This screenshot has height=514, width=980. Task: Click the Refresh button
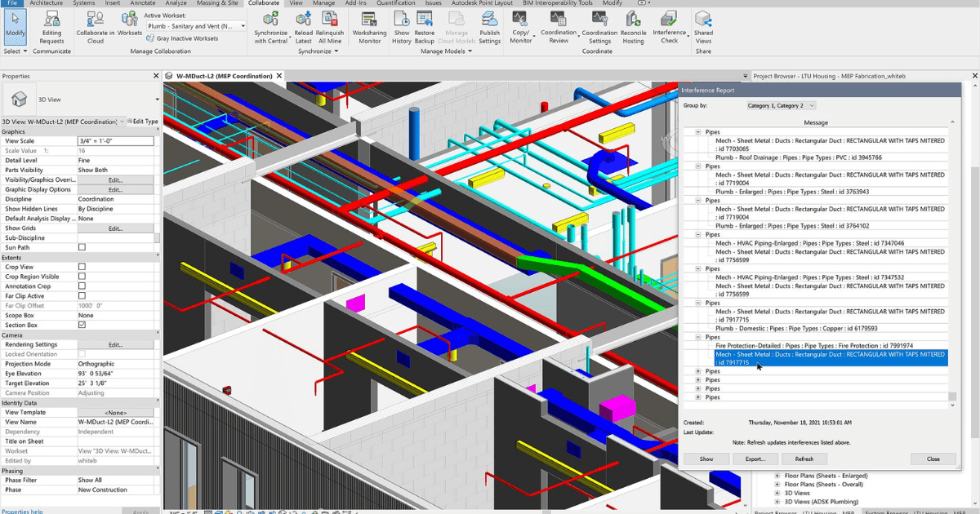pos(804,459)
